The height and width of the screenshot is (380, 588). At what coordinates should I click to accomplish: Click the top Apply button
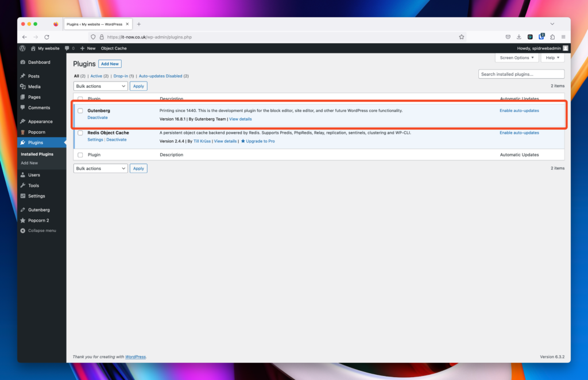(138, 86)
